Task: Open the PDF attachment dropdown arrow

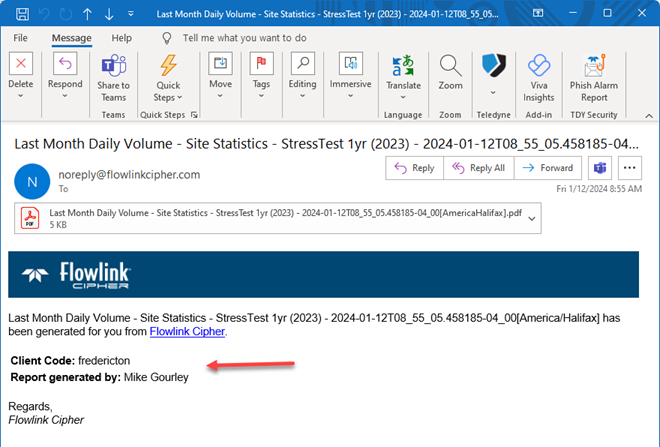Action: tap(531, 217)
